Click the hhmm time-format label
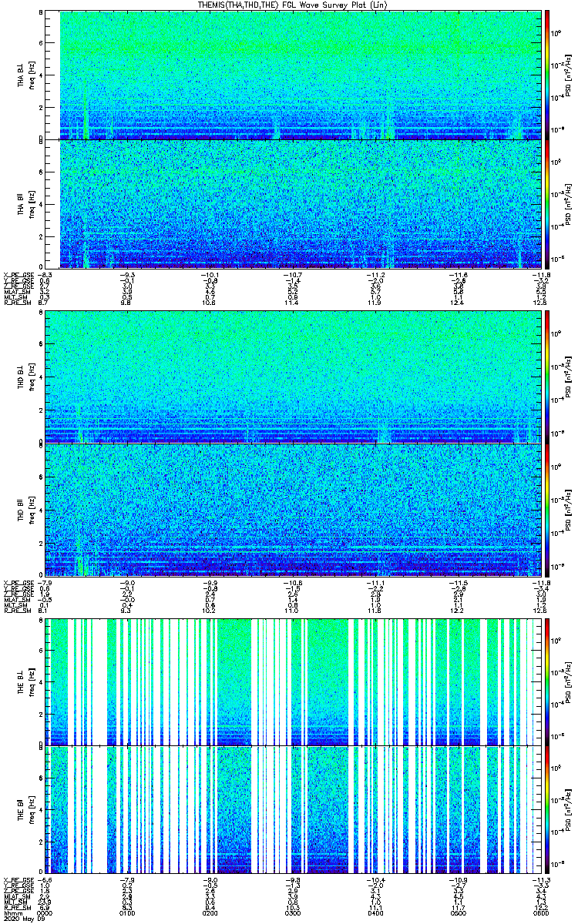 coord(11,913)
